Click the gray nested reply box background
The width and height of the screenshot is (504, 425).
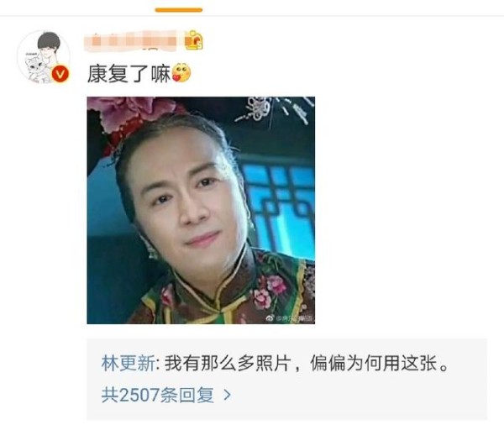click(287, 379)
